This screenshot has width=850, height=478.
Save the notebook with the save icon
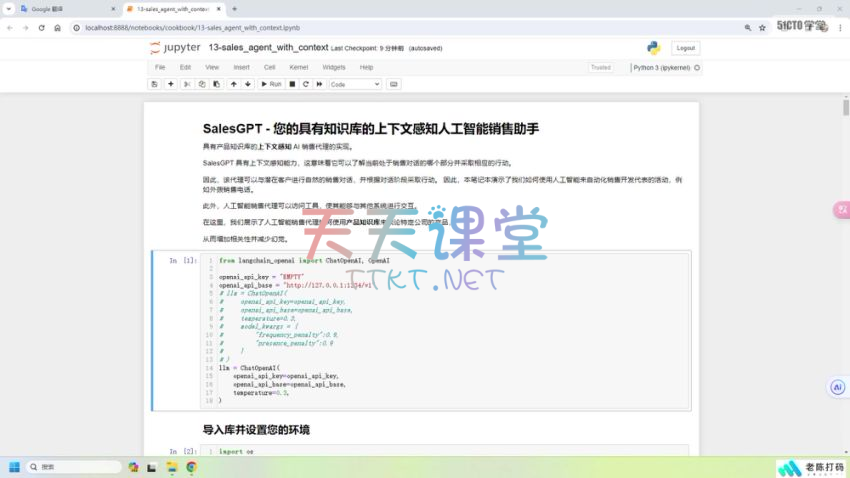tap(154, 84)
